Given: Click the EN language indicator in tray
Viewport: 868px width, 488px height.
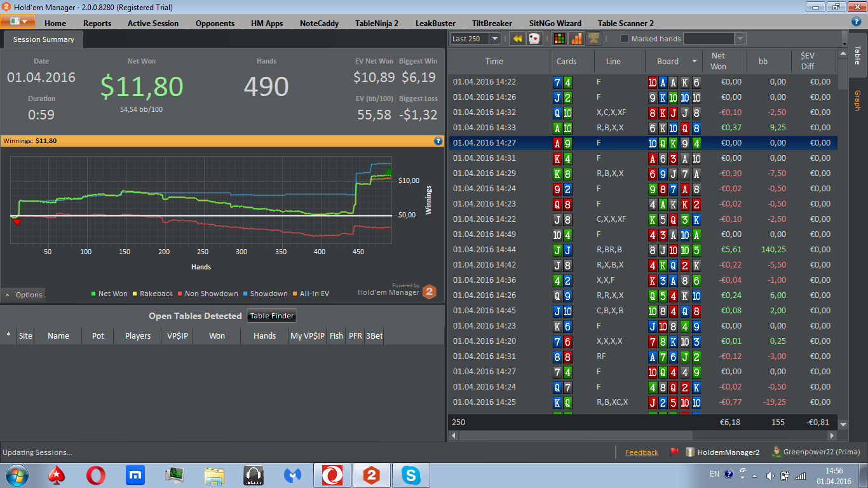Looking at the screenshot, I should click(714, 474).
